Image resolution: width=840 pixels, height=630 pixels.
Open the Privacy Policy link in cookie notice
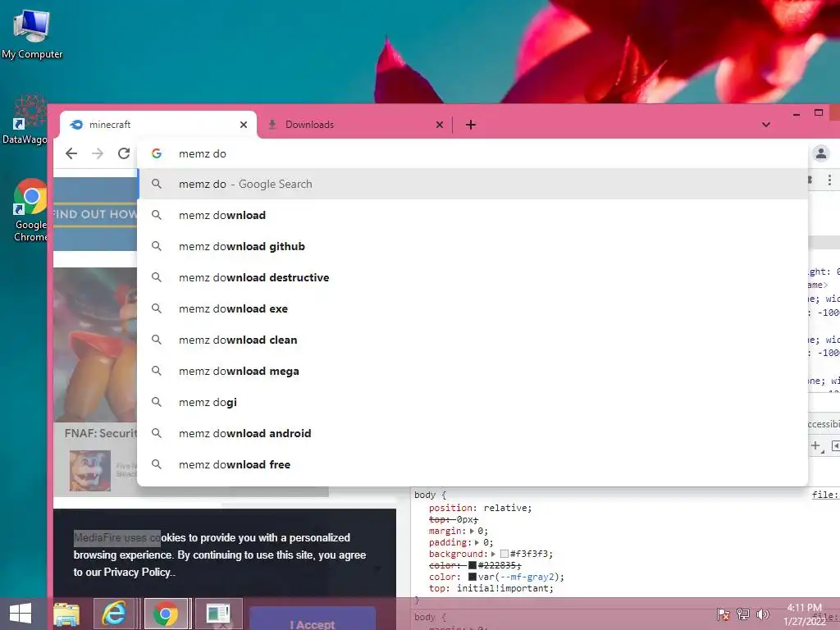click(138, 572)
